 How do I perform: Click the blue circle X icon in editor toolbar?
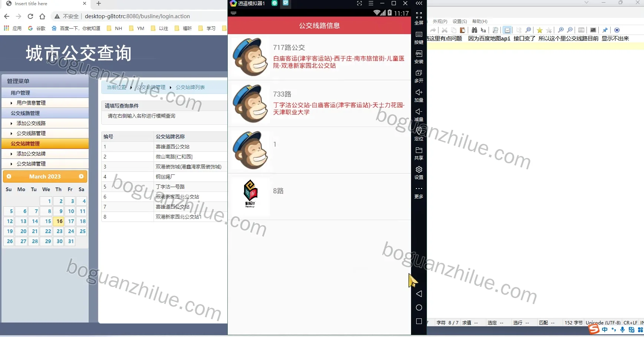[617, 30]
